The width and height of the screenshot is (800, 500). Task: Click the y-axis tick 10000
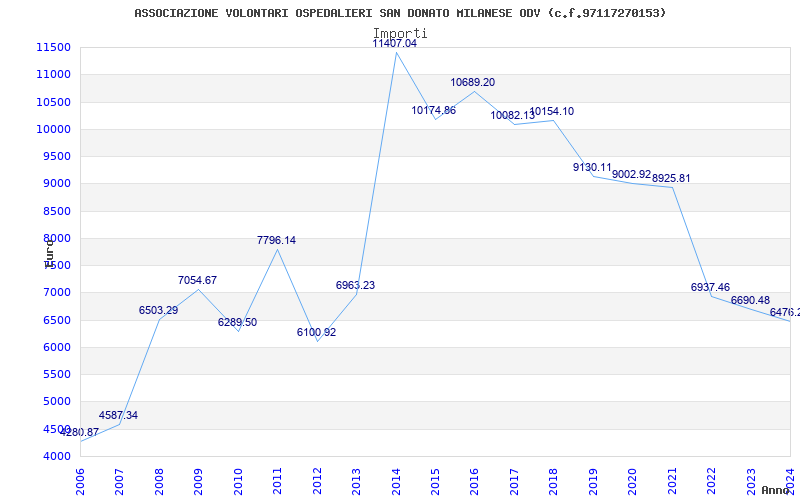coord(53,129)
